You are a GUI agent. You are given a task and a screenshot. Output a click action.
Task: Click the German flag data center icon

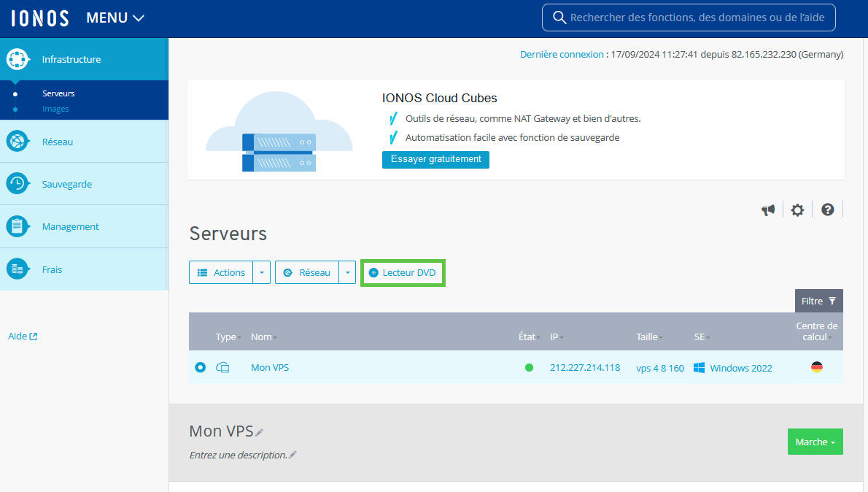pyautogui.click(x=816, y=366)
